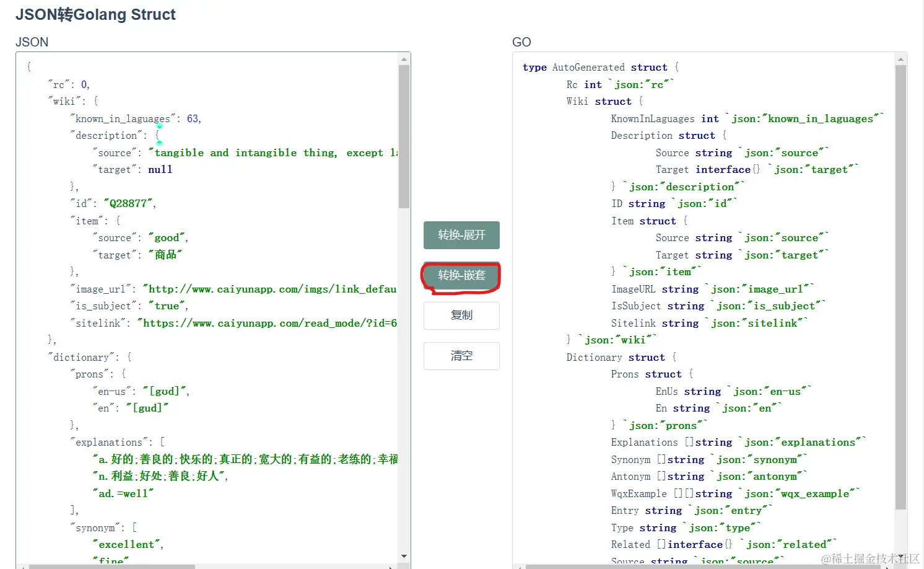The width and height of the screenshot is (924, 569).
Task: Place cursor on the "rc": 0 line
Action: point(69,84)
